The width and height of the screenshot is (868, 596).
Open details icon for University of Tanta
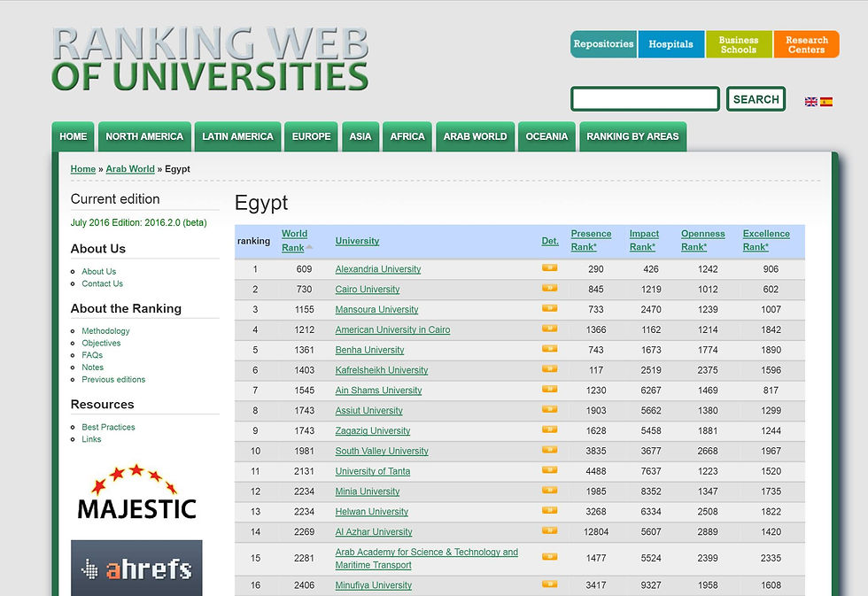[x=549, y=470]
